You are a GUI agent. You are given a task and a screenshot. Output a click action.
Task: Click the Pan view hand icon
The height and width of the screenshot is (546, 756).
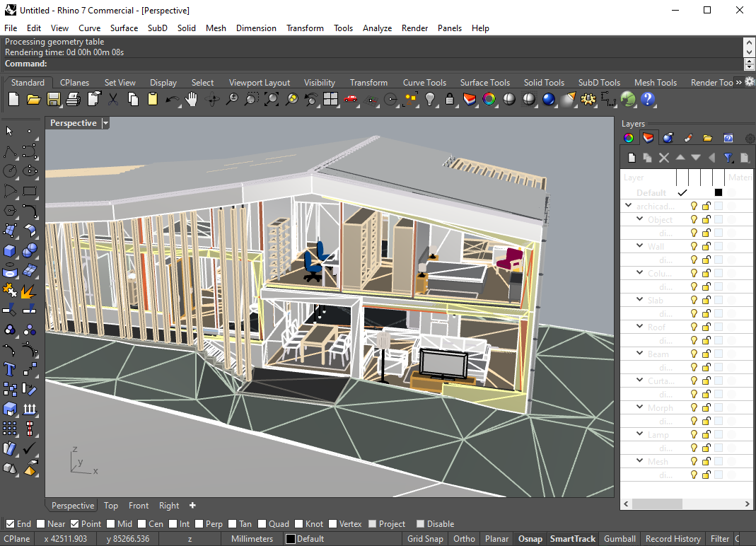click(x=191, y=100)
